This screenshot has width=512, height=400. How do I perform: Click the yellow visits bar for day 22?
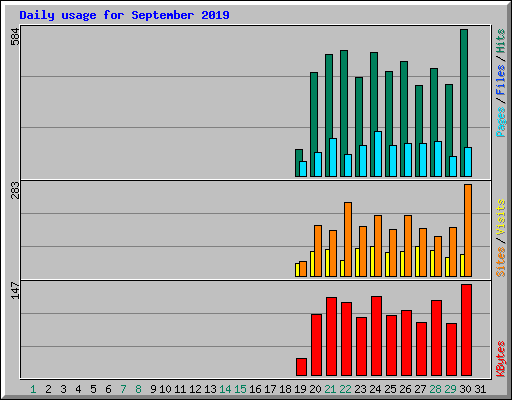(342, 268)
